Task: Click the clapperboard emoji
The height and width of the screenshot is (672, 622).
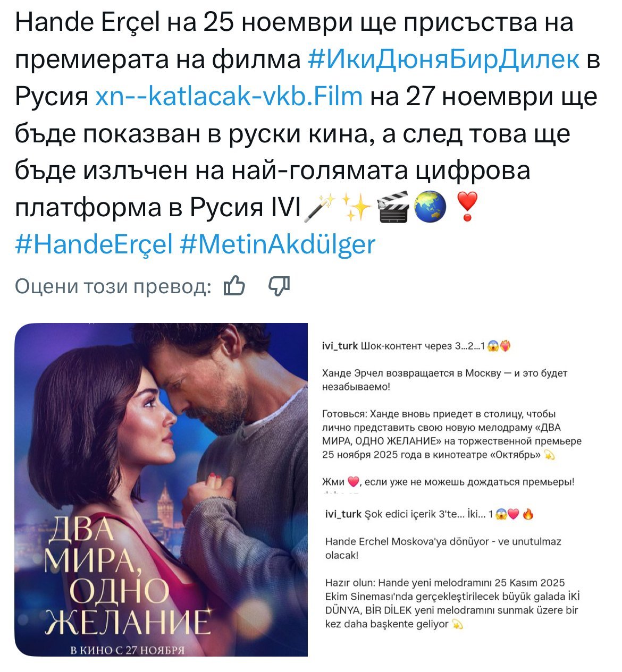Action: [392, 208]
